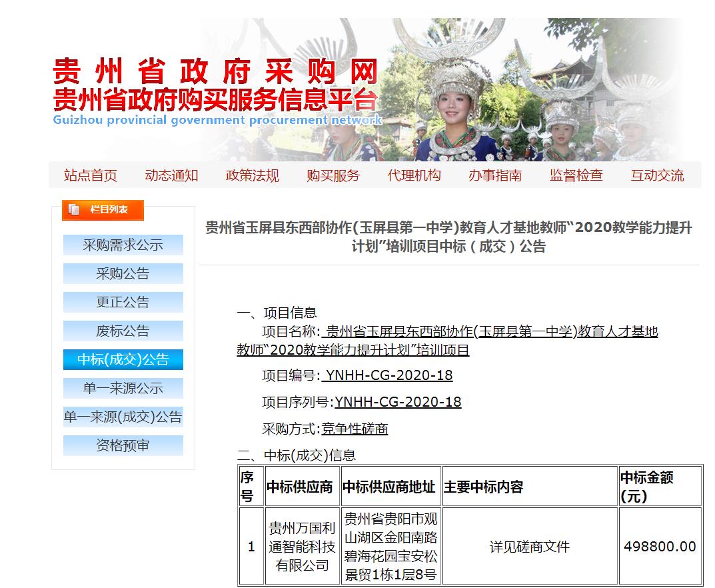Open 采购需求公示 sidebar category
The height and width of the screenshot is (588, 715).
pyautogui.click(x=123, y=245)
